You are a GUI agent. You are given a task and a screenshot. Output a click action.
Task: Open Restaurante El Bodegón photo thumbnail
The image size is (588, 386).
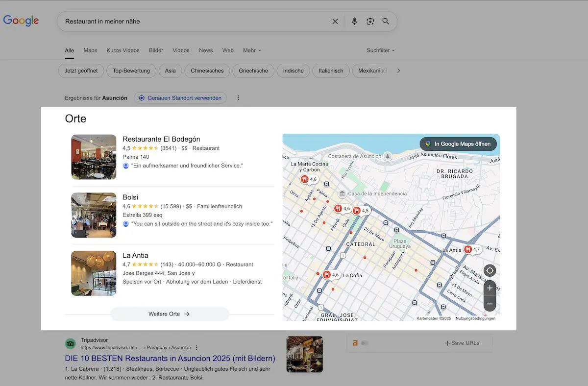click(x=94, y=157)
